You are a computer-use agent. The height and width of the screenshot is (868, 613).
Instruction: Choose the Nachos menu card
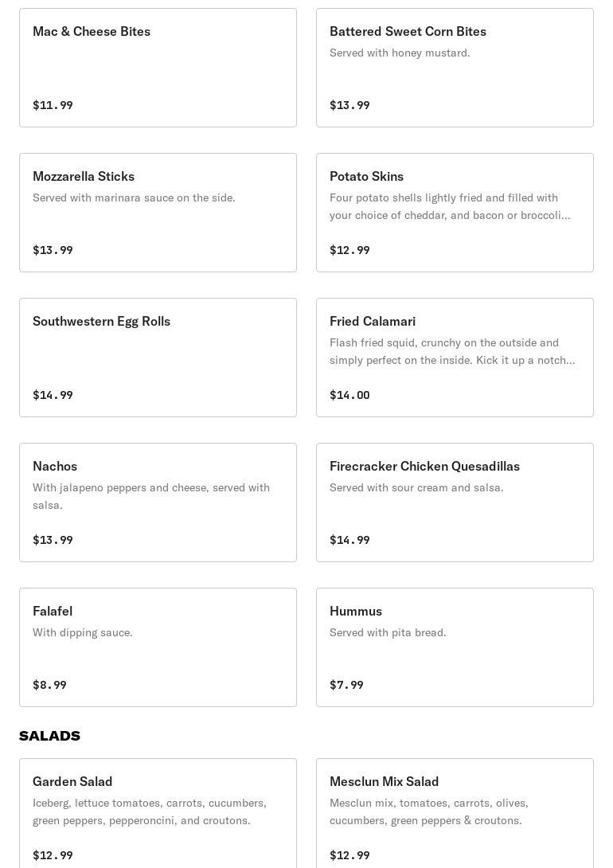[x=158, y=502]
